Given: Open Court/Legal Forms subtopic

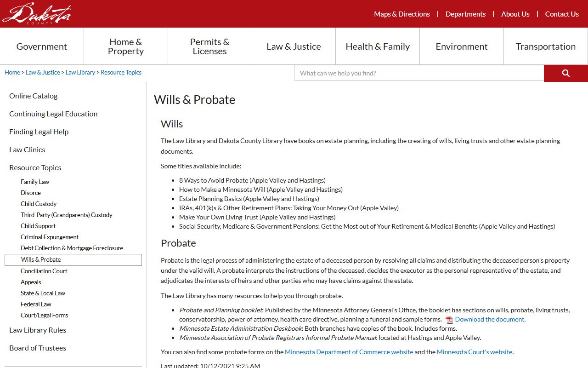Looking at the screenshot, I should tap(45, 315).
